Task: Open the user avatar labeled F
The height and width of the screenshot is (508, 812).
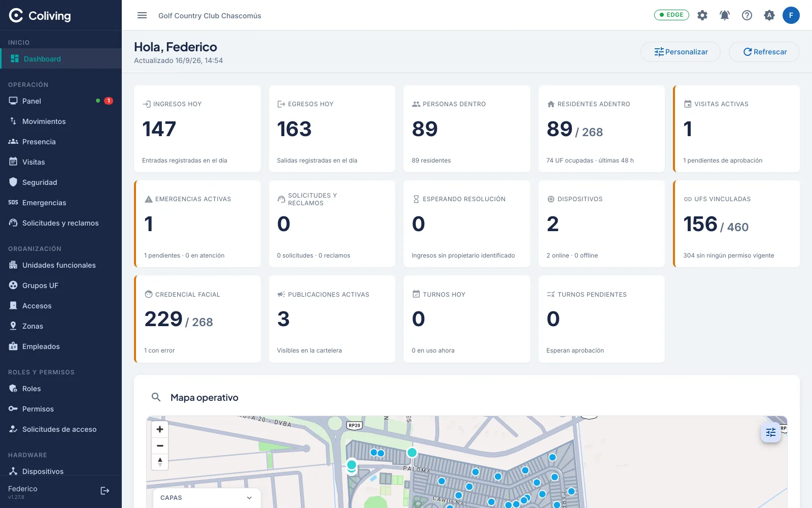Action: pyautogui.click(x=791, y=15)
